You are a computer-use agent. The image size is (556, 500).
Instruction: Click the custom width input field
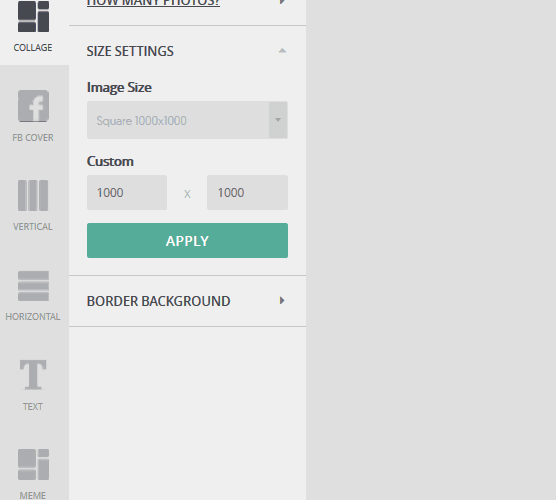(127, 193)
